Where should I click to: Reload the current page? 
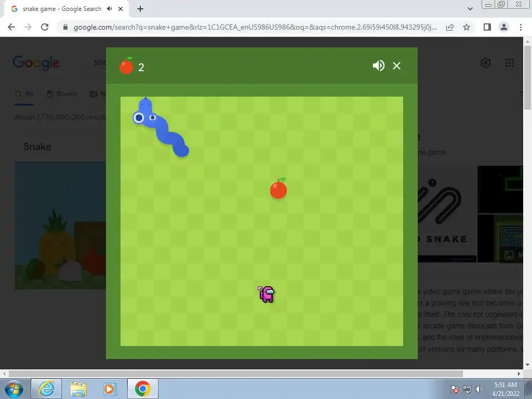[45, 27]
